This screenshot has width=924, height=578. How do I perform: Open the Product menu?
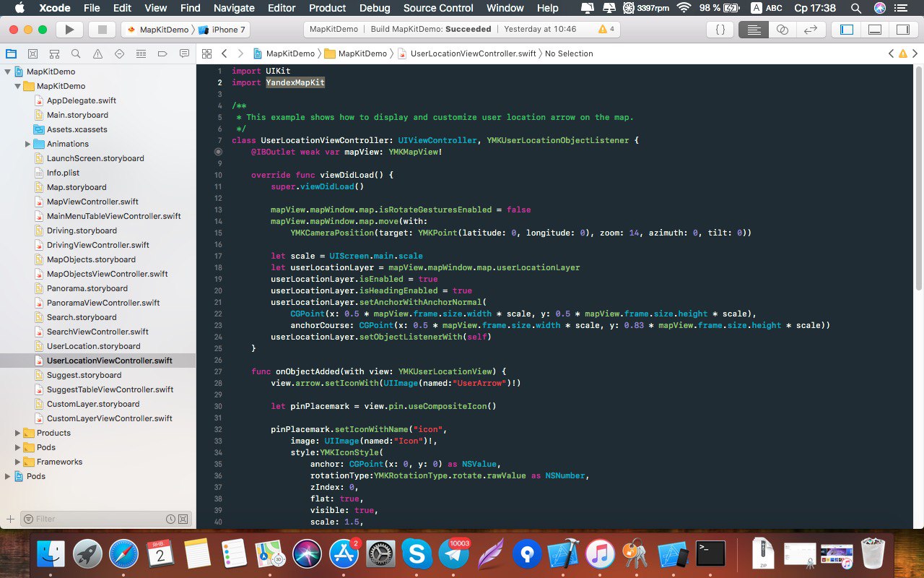(x=328, y=8)
